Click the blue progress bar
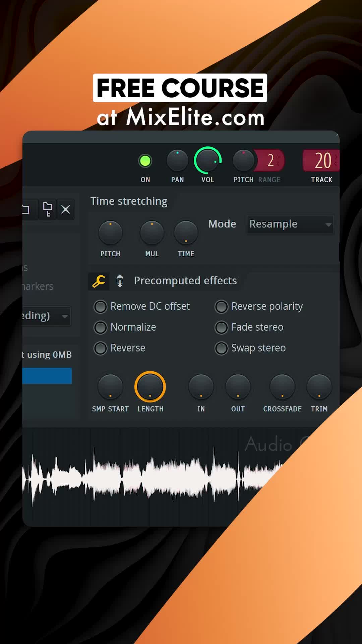This screenshot has width=362, height=644. pyautogui.click(x=47, y=376)
